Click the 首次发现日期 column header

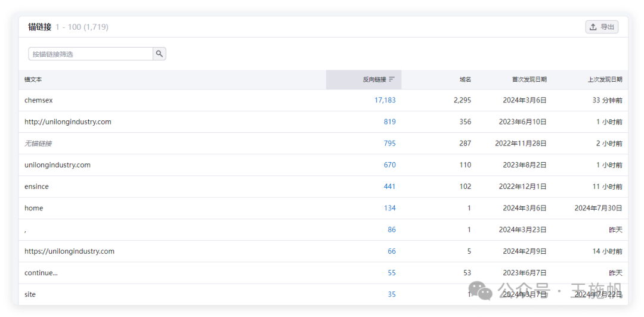[x=529, y=80]
